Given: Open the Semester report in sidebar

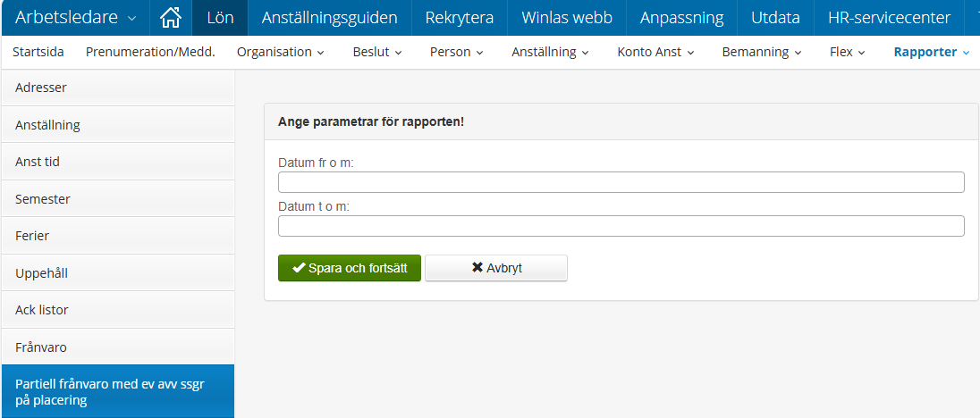Looking at the screenshot, I should 117,199.
